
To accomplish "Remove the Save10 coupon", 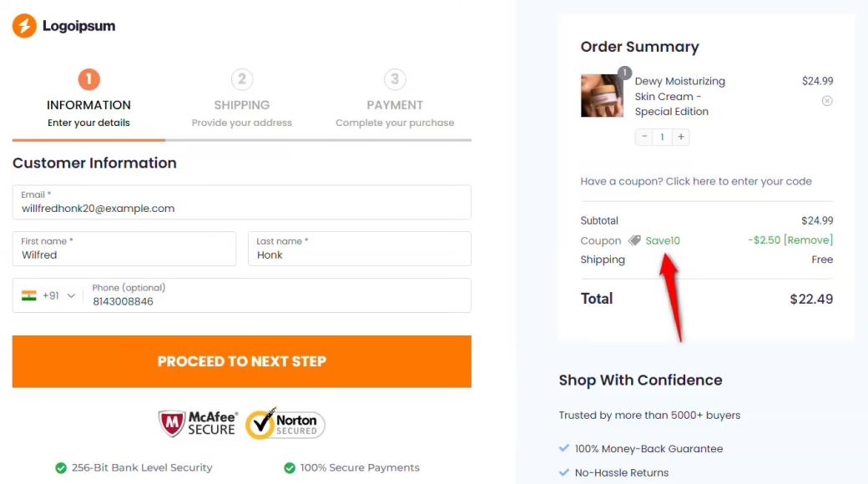I will pos(810,240).
